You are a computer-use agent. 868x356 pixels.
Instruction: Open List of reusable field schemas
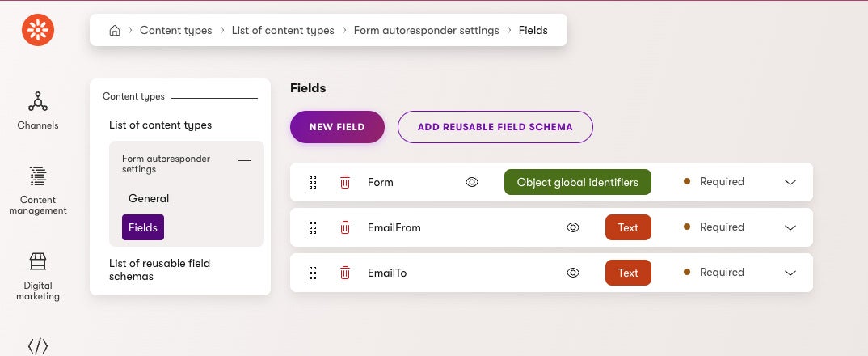coord(159,269)
